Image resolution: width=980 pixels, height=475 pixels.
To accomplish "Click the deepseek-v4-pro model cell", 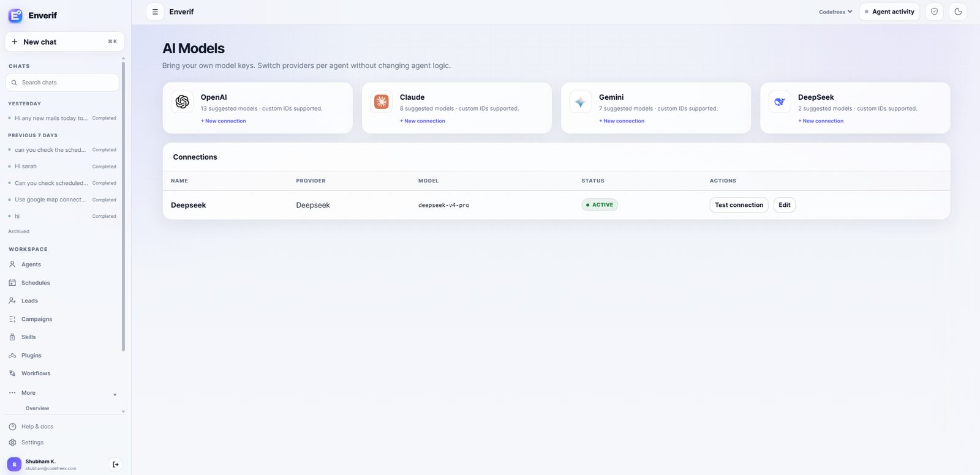I will (x=443, y=205).
